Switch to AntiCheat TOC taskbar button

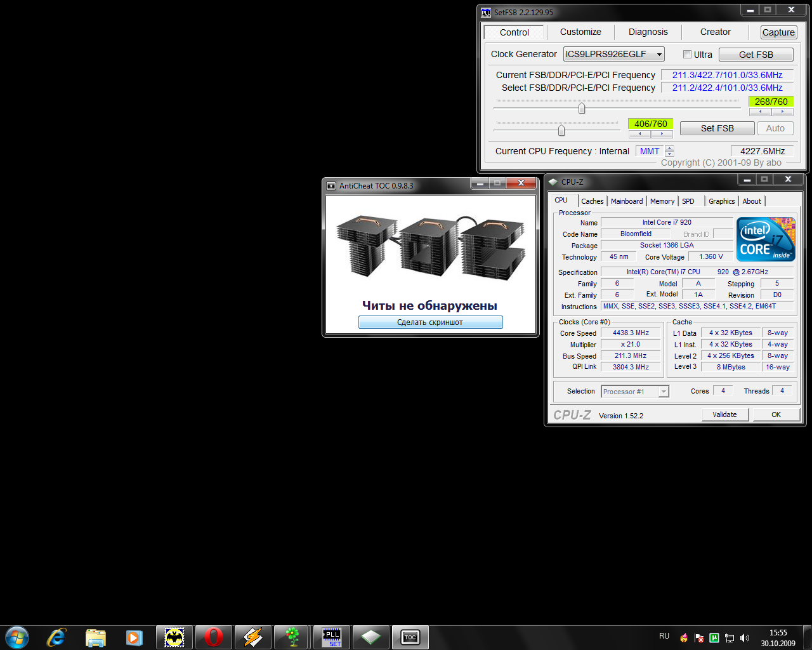410,637
